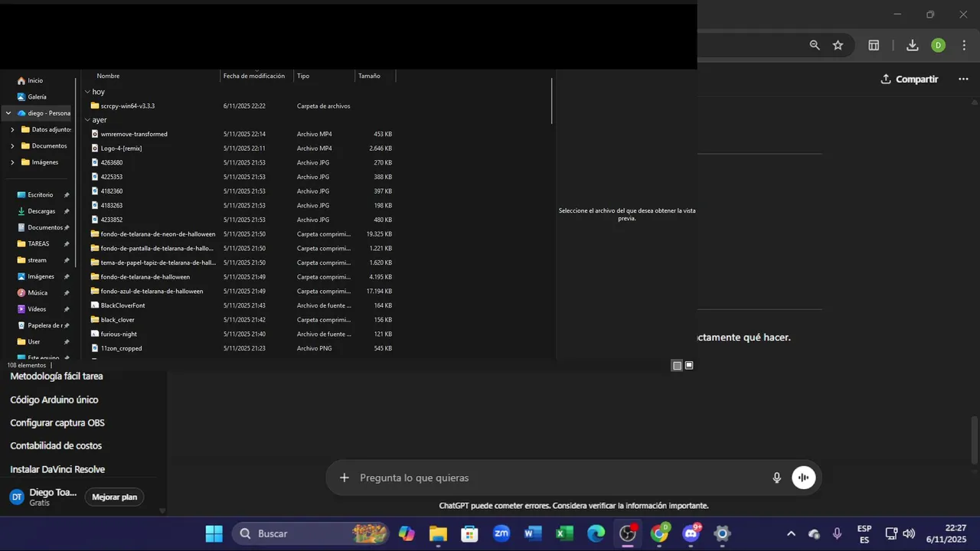Open Copilot from the taskbar
Screen dimensions: 980x551
click(407, 533)
